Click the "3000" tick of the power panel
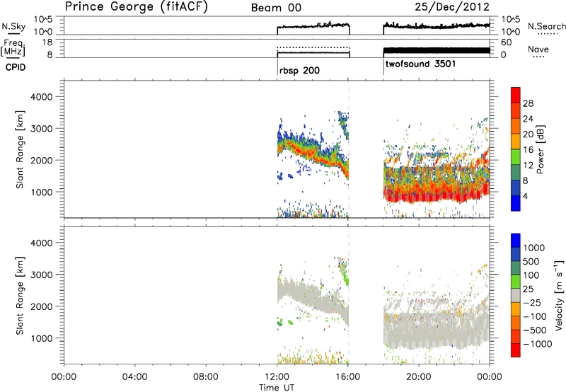 click(42, 129)
